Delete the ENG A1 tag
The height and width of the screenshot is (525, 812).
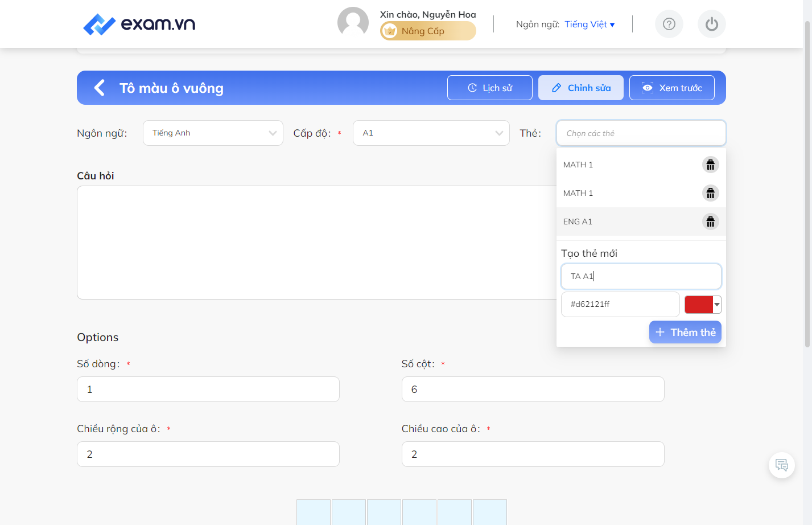click(710, 222)
